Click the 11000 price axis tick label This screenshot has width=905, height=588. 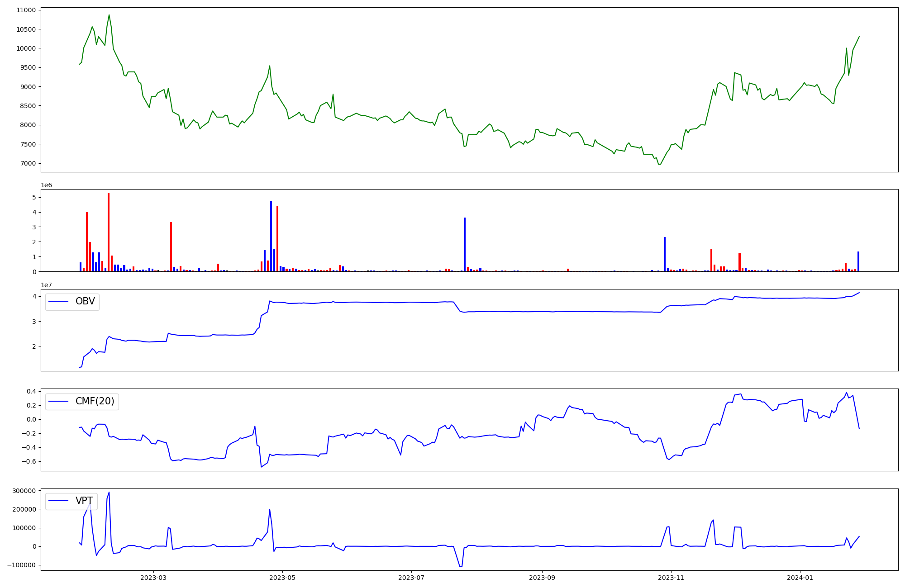[x=26, y=10]
